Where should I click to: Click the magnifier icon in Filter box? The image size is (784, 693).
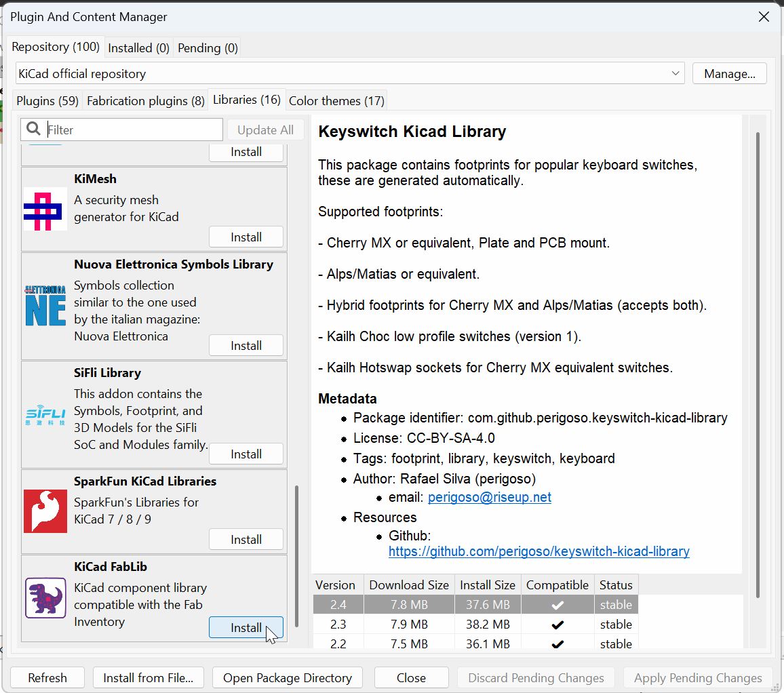coord(33,129)
